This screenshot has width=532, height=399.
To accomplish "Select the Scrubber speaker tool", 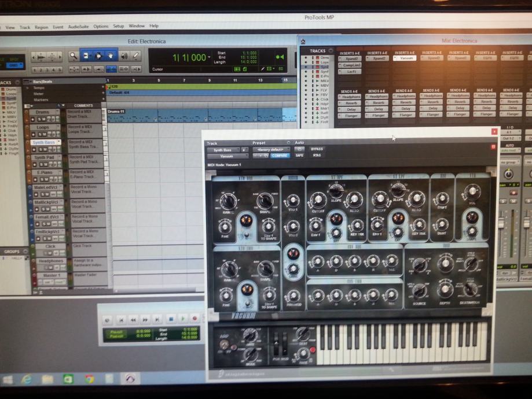I will click(x=124, y=56).
